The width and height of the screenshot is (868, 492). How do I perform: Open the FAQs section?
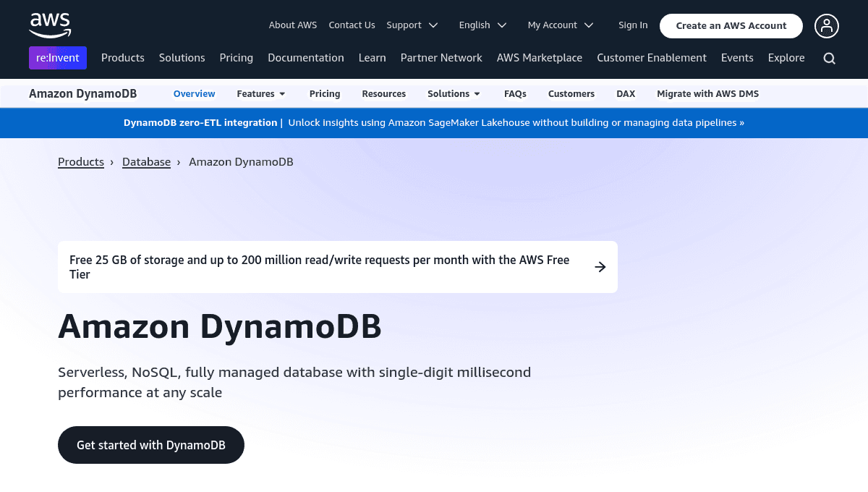[515, 93]
